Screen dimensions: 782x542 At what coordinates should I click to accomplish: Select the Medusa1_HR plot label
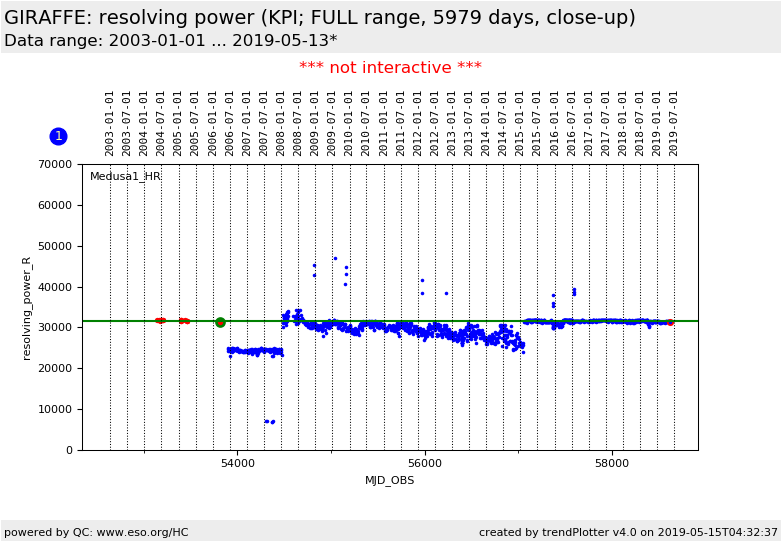pyautogui.click(x=125, y=177)
